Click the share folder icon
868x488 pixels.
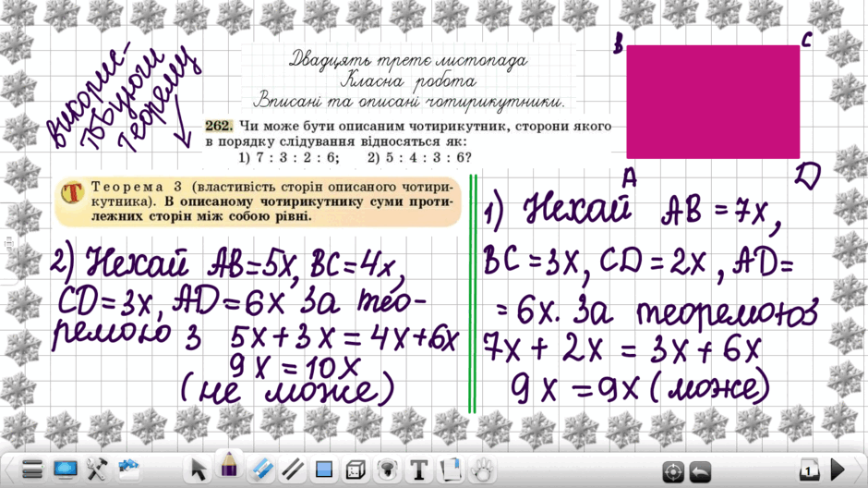tap(128, 469)
